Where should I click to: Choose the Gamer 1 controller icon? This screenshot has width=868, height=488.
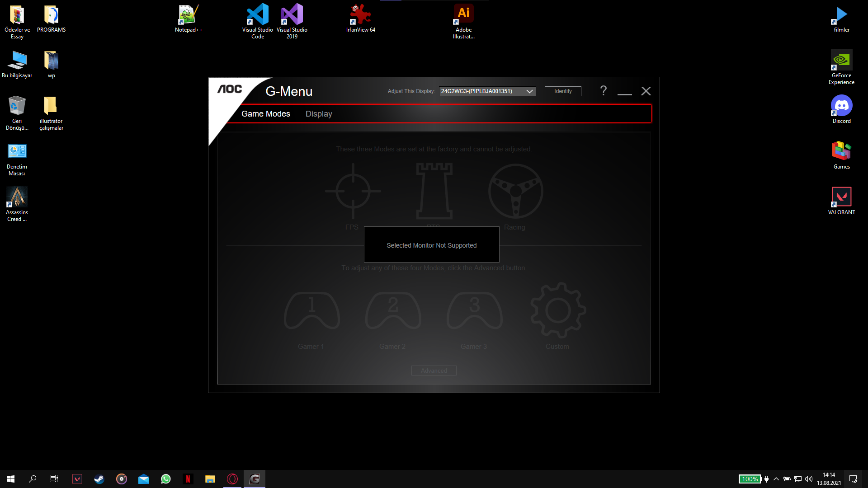click(311, 310)
